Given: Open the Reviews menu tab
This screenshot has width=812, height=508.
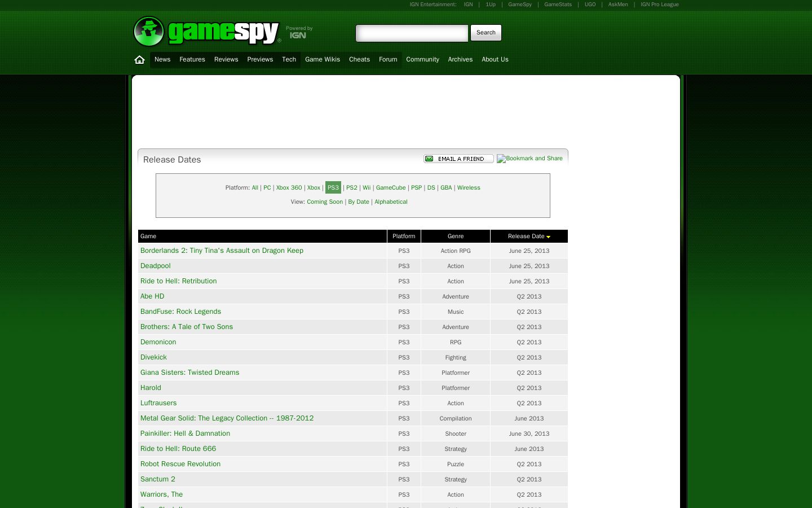Looking at the screenshot, I should [226, 60].
